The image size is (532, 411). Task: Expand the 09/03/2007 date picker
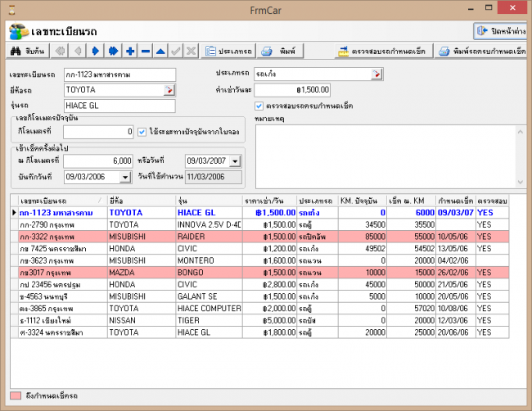237,160
